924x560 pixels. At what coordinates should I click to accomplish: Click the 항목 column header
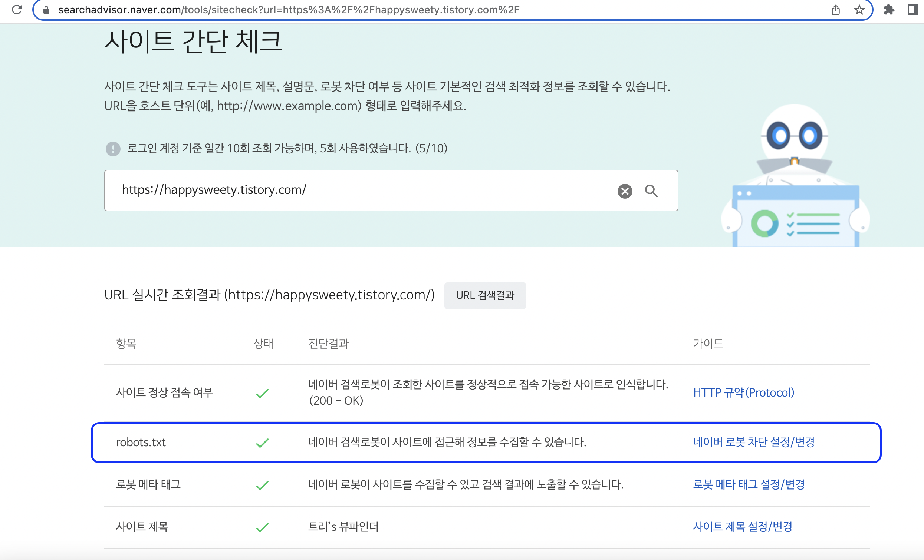point(126,344)
